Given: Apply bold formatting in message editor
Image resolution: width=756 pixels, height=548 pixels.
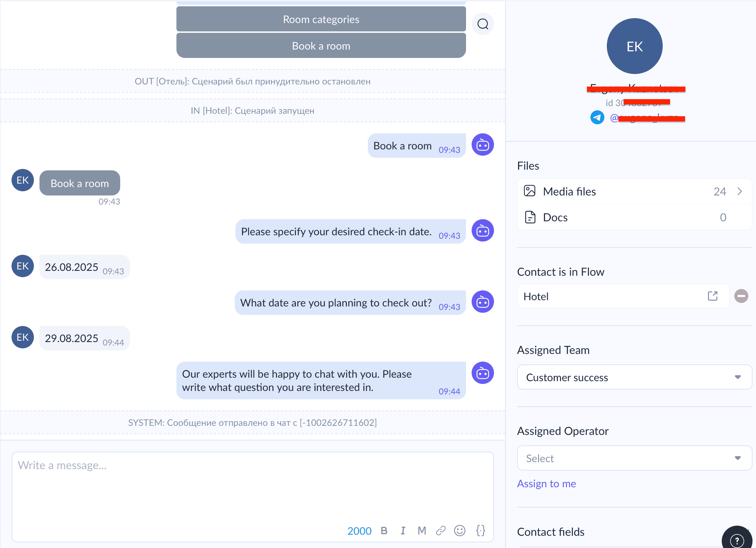Looking at the screenshot, I should tap(384, 531).
